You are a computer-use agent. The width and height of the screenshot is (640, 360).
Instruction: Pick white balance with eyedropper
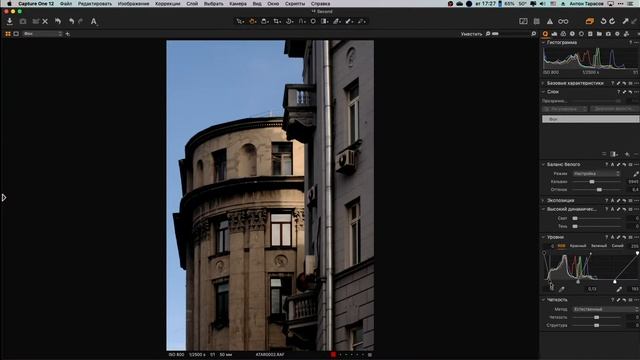pyautogui.click(x=636, y=174)
